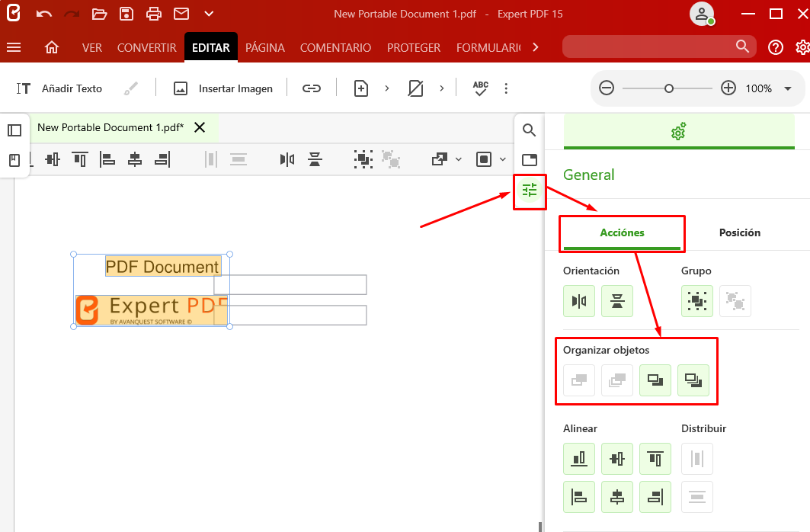Switch to the CONVERTIR tab
The height and width of the screenshot is (532, 810).
147,47
